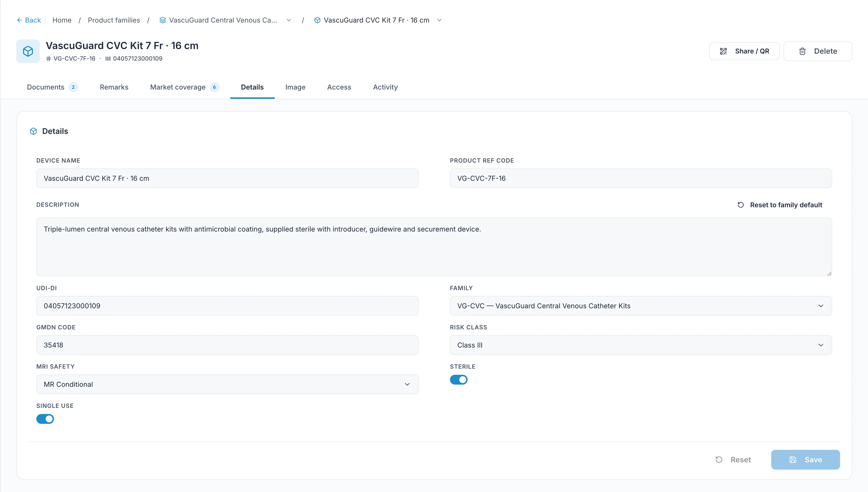868x492 pixels.
Task: Click the Market coverage count badge 6
Action: coord(214,87)
